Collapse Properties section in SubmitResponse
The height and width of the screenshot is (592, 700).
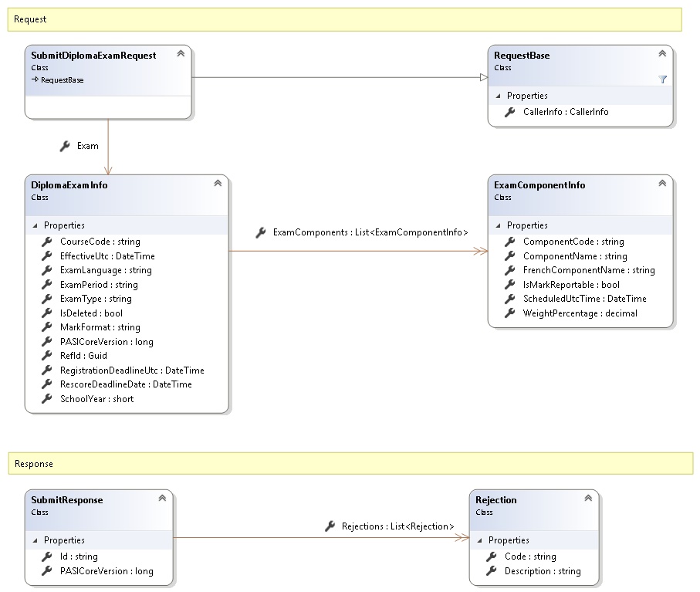[36, 540]
